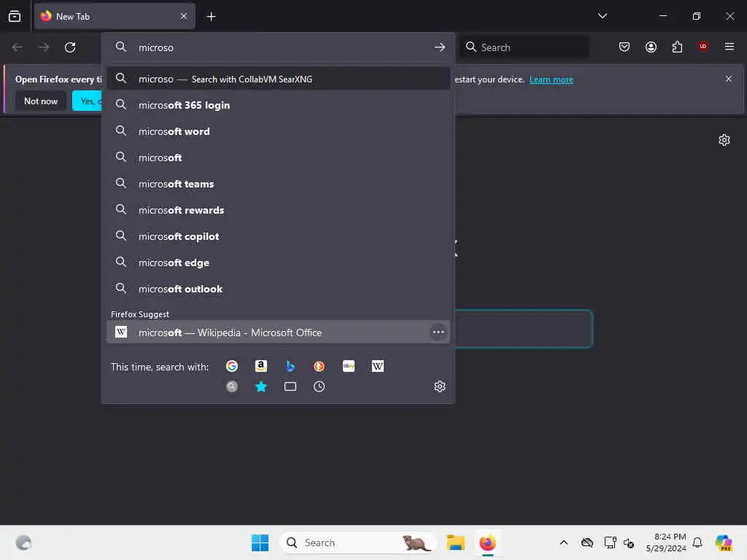The height and width of the screenshot is (560, 747).
Task: Expand the hidden system tray icons chevron
Action: point(564,542)
